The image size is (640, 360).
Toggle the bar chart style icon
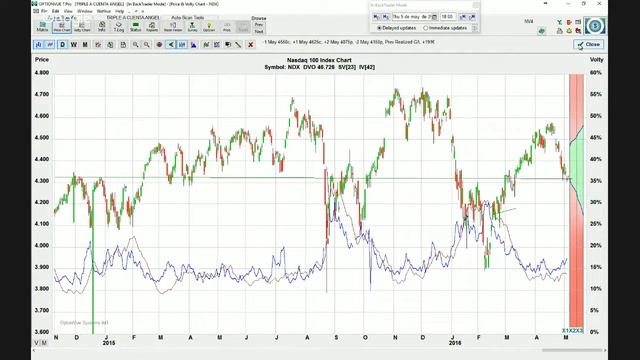click(x=39, y=44)
